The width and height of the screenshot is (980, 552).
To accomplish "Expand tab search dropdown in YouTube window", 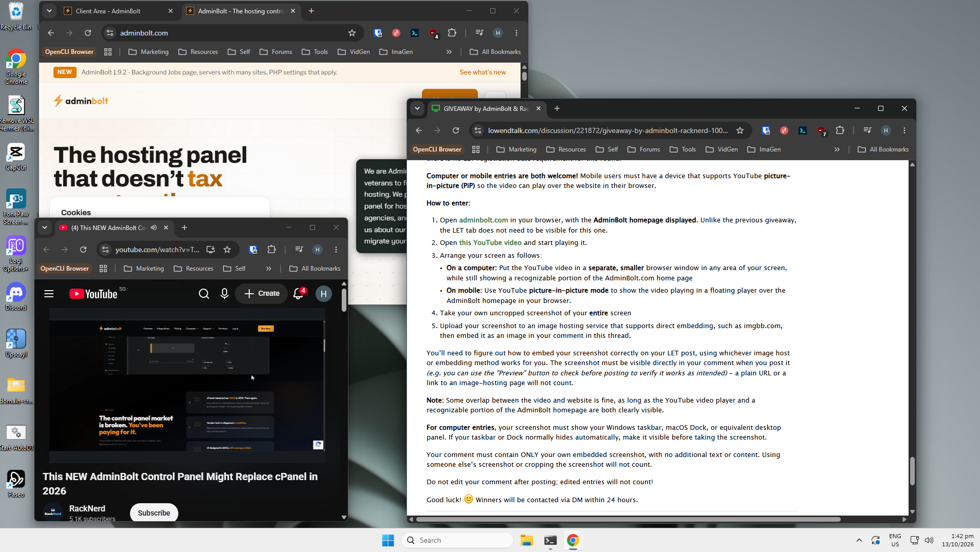I will [x=45, y=227].
